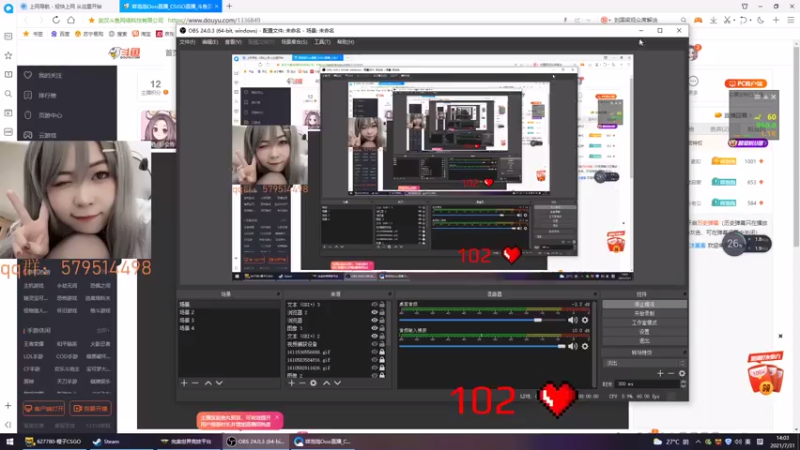Open the scene transition dropdown
The height and width of the screenshot is (450, 800).
point(644,363)
